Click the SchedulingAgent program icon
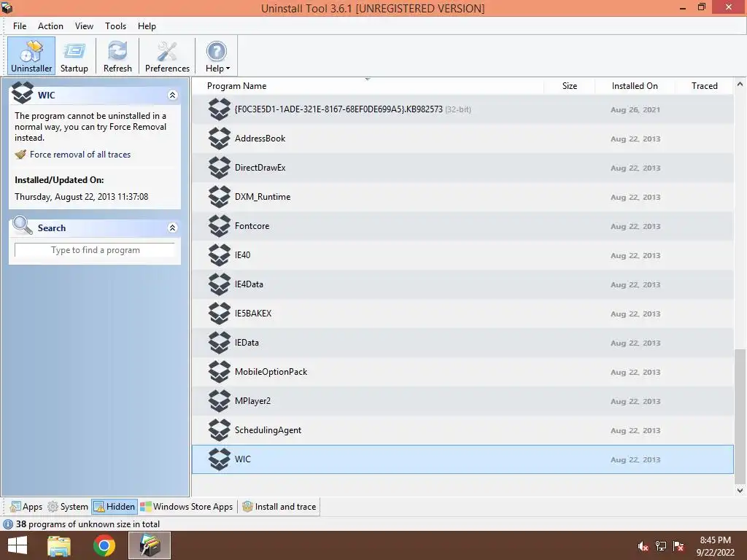The width and height of the screenshot is (747, 560). click(220, 430)
